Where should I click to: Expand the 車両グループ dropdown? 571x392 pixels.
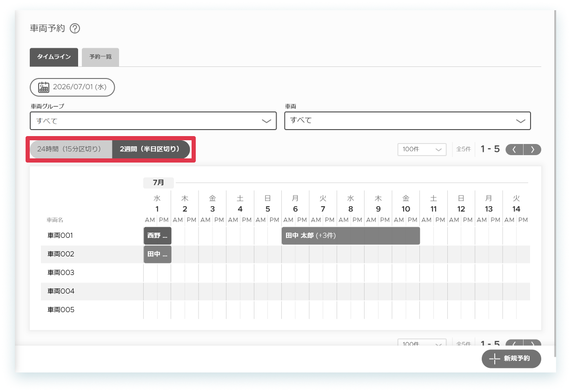click(x=153, y=121)
